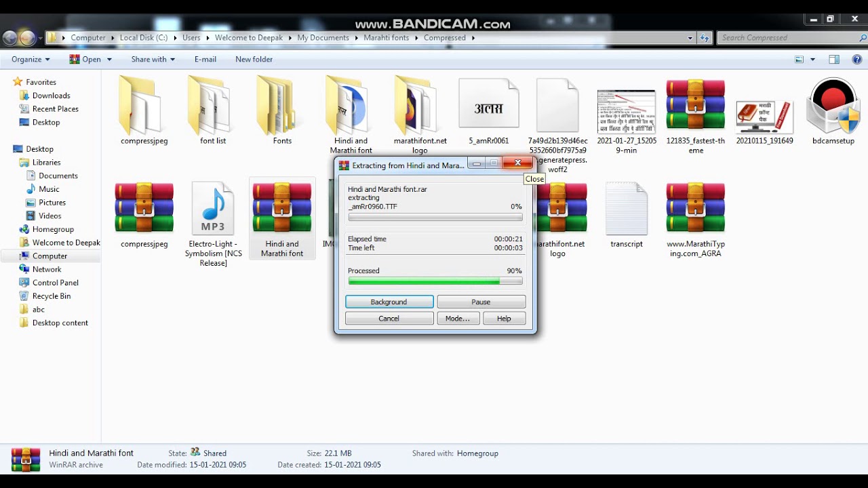The image size is (868, 488).
Task: Click Pause in the extraction dialog
Action: tap(481, 302)
